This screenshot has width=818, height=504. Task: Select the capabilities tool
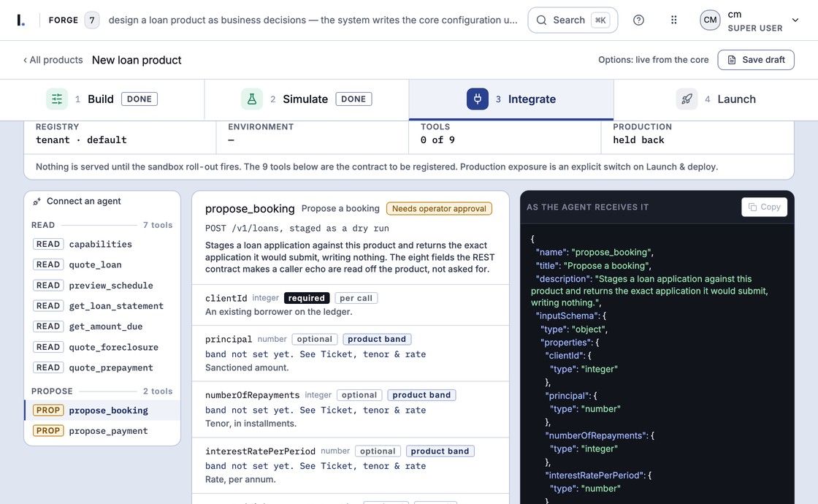click(x=102, y=244)
